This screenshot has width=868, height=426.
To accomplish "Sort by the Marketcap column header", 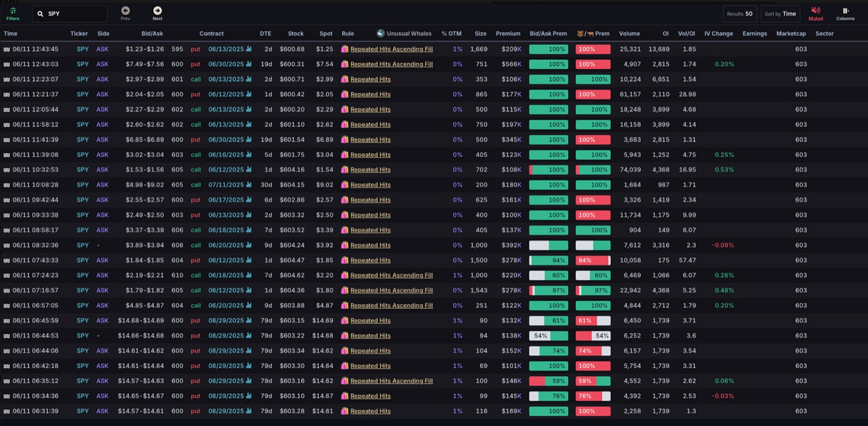I will coord(791,33).
